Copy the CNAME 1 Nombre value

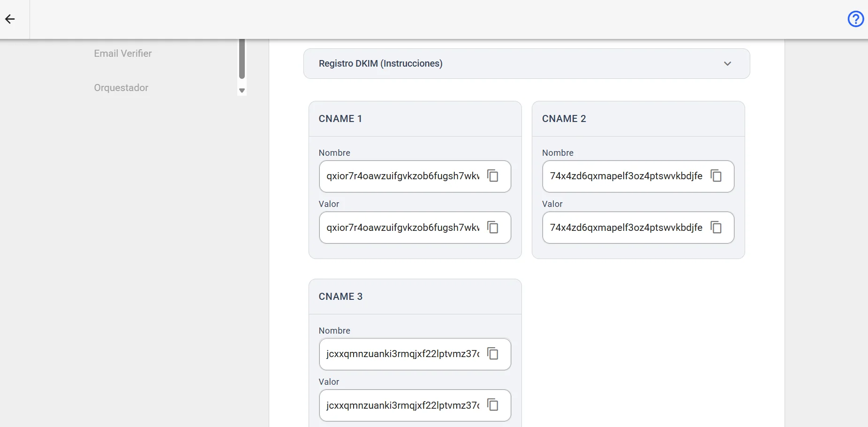pos(492,176)
